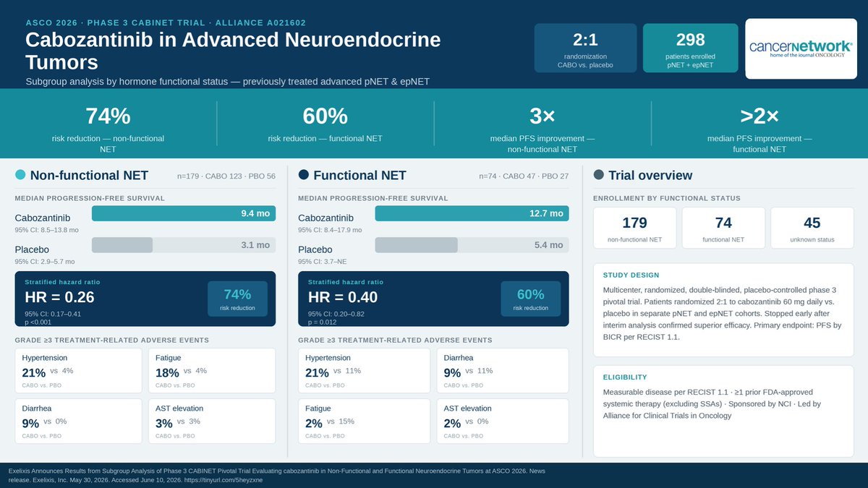
Task: Click the Cabozantinib 12.7 mo PFS bar
Action: pos(472,213)
